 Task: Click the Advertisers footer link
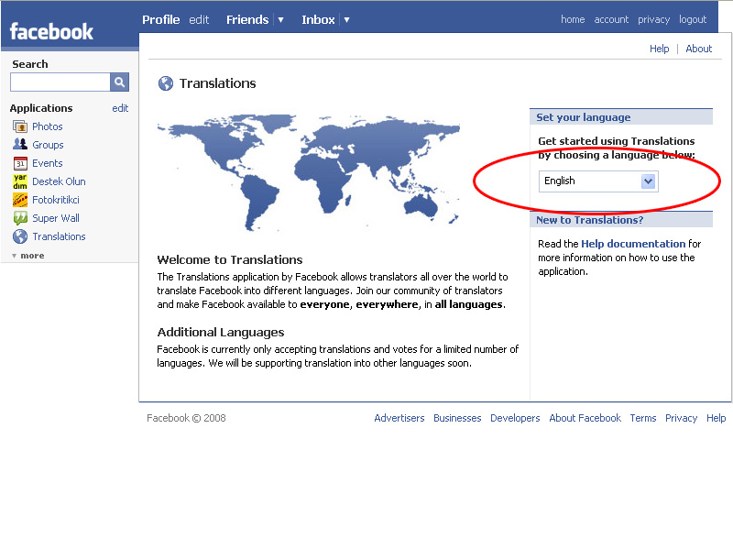click(399, 418)
